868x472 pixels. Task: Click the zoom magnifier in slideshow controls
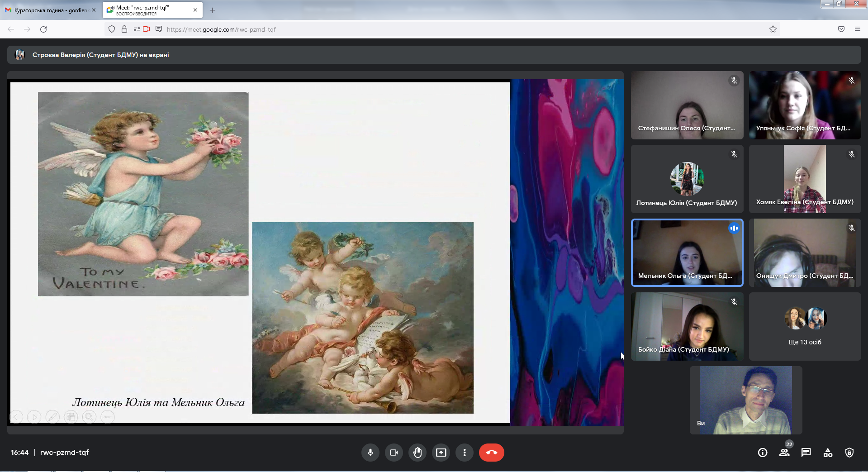[89, 417]
